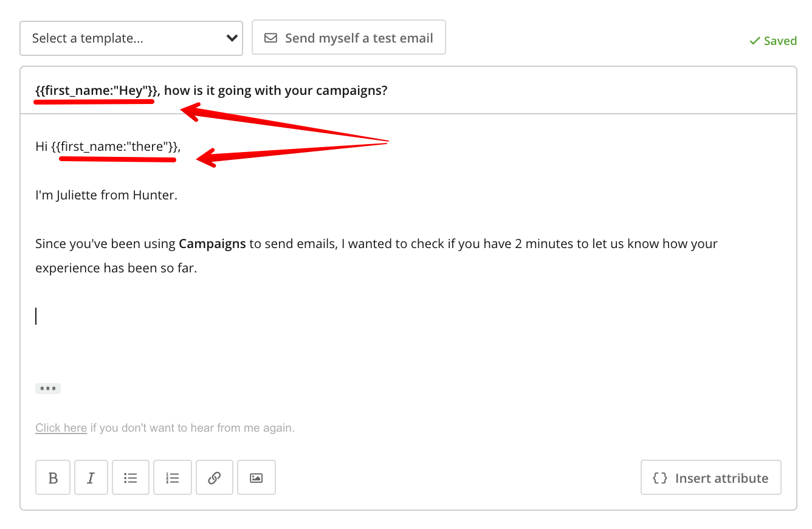
Task: Toggle bold formatting with the B icon
Action: [52, 477]
